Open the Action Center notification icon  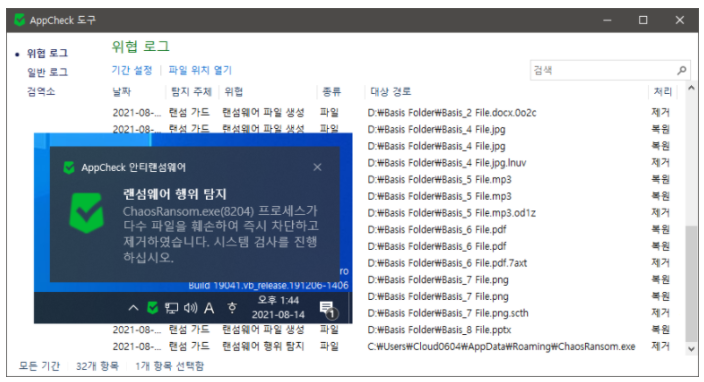point(328,310)
